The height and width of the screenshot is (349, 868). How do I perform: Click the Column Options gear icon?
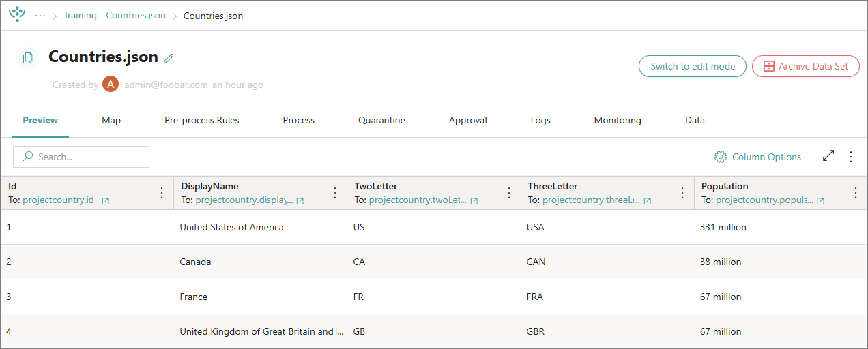tap(721, 157)
